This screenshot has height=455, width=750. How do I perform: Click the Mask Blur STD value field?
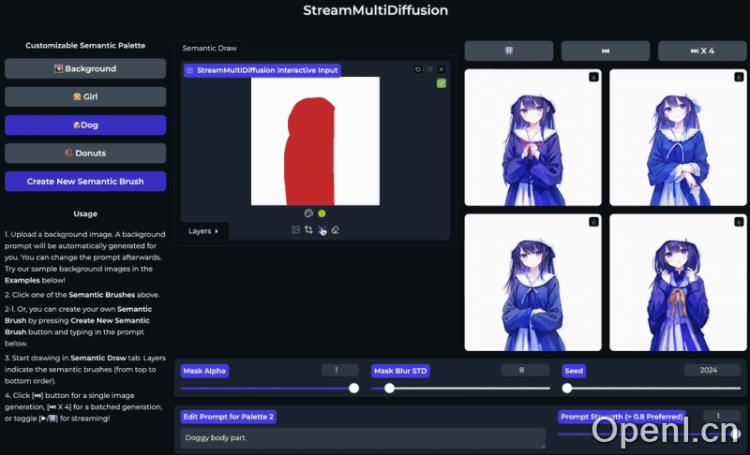525,370
